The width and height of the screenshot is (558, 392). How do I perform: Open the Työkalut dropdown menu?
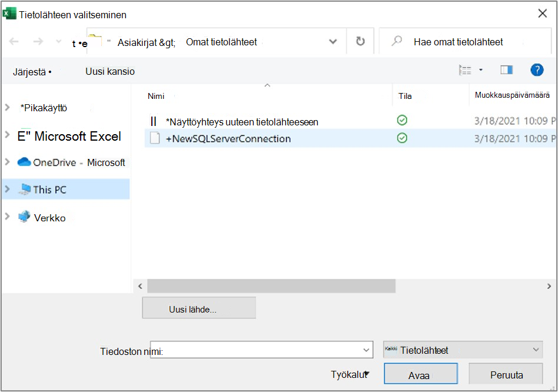pyautogui.click(x=350, y=374)
